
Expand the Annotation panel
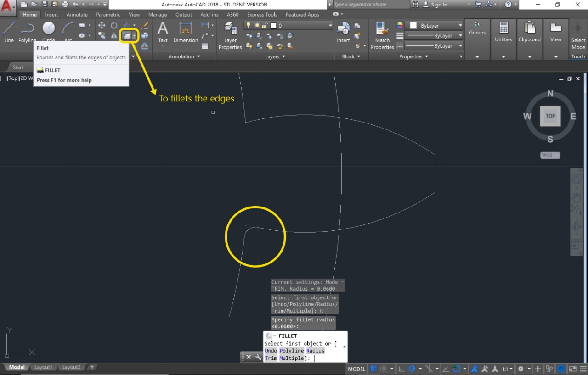(x=184, y=56)
